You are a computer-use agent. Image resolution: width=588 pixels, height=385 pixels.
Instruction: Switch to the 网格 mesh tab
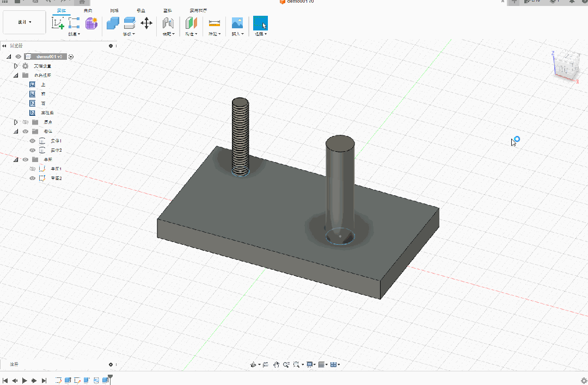pyautogui.click(x=114, y=10)
